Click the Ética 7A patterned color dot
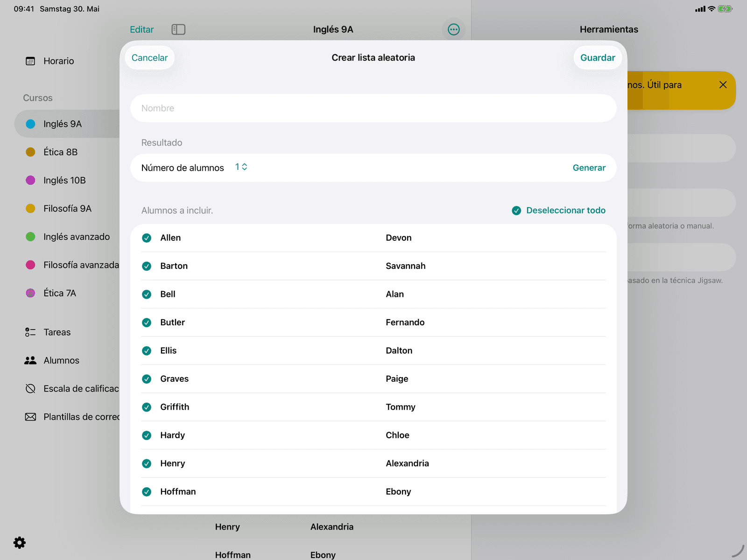Screen dimensions: 747x560 [30, 294]
